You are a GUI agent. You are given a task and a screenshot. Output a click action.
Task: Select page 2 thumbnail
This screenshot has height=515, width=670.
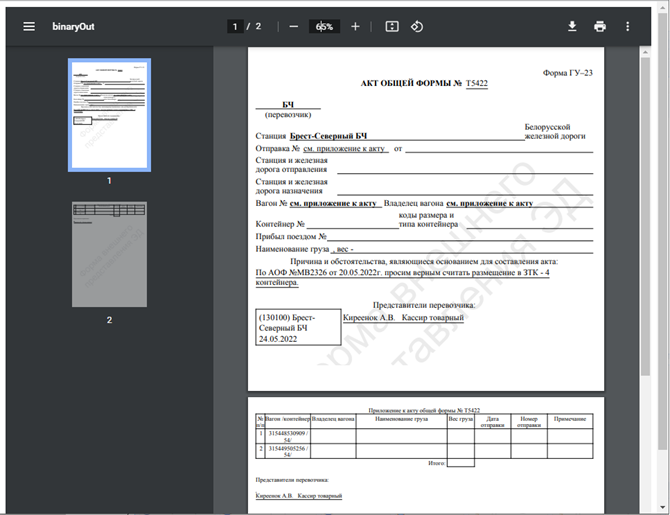(x=109, y=254)
